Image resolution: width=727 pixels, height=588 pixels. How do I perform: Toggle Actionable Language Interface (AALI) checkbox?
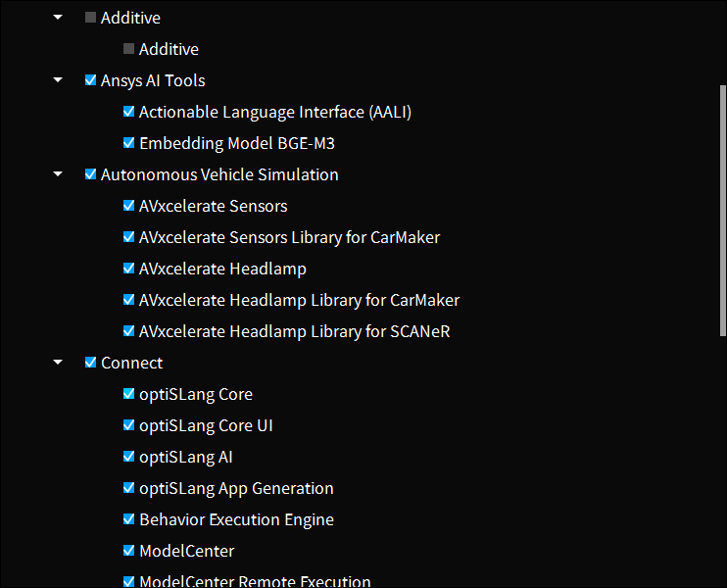(x=128, y=112)
